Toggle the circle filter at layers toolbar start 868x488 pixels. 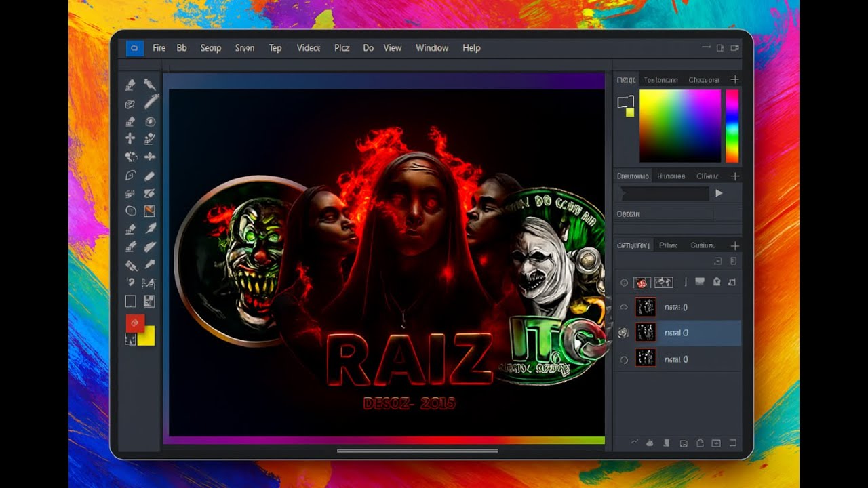tap(624, 283)
